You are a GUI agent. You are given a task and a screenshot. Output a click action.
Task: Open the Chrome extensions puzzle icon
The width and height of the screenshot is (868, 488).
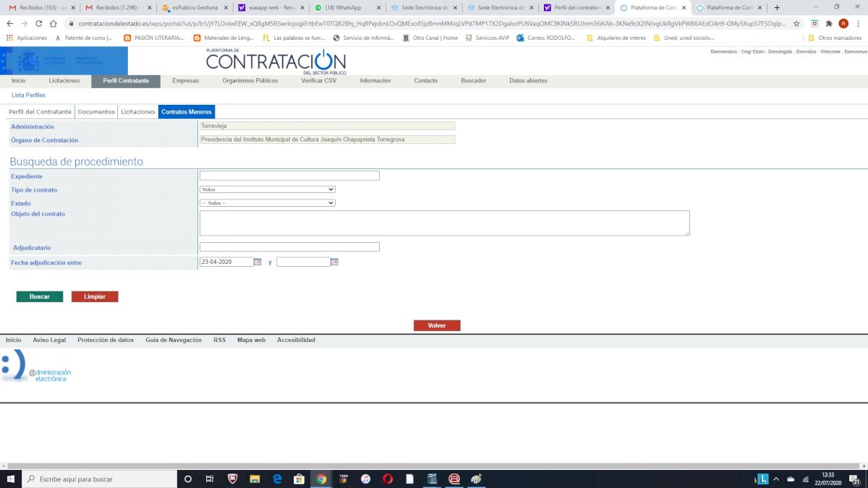tap(829, 23)
